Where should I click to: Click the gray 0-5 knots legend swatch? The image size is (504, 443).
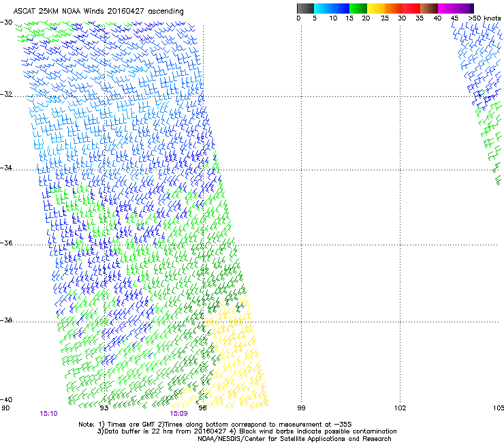click(305, 8)
